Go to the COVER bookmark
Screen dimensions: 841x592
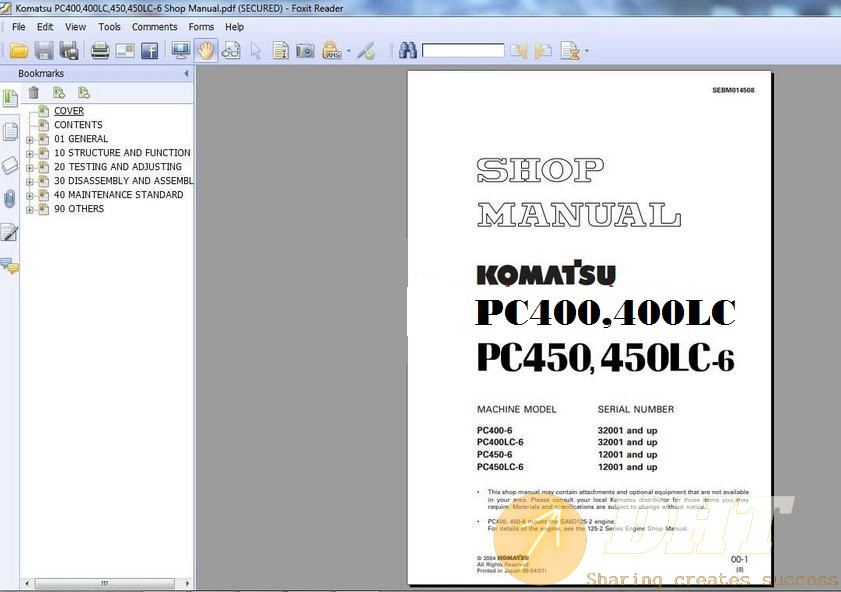(x=69, y=111)
